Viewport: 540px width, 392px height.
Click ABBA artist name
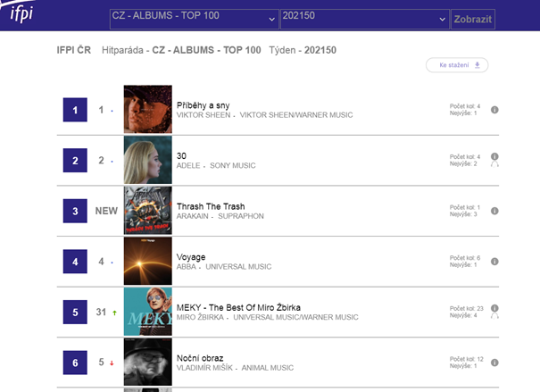tap(186, 267)
